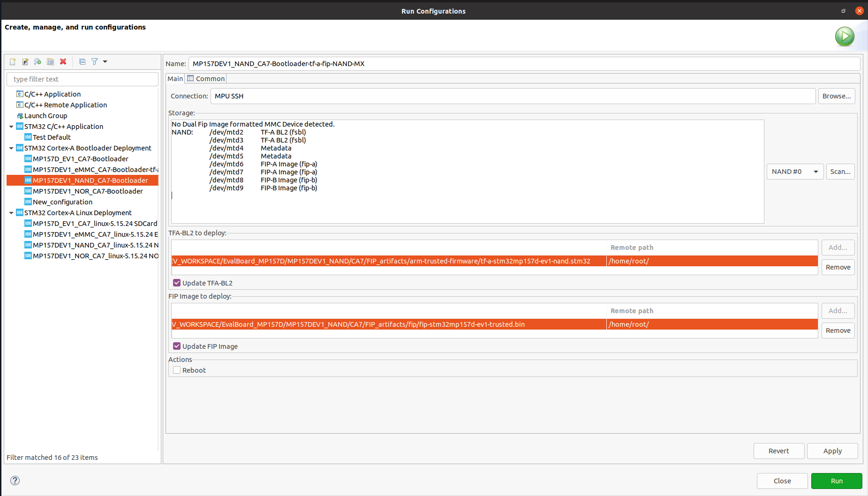Click the New prototype configuration icon

[25, 61]
